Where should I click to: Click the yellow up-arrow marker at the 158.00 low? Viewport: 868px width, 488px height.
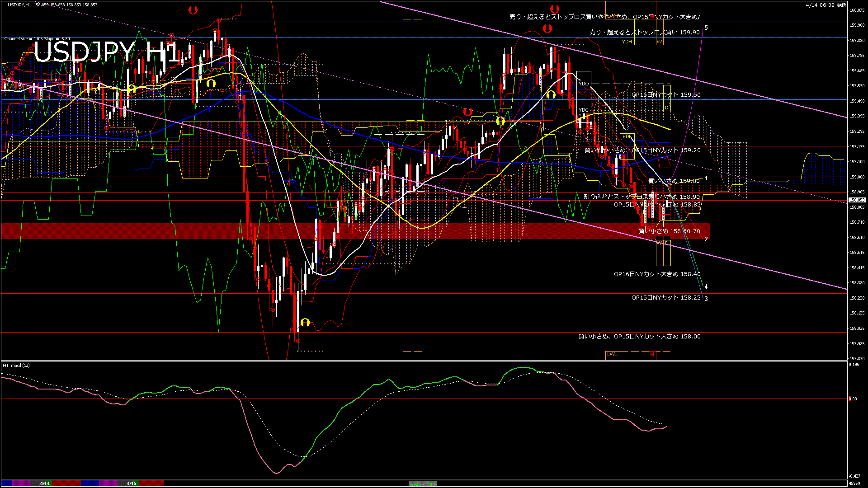(x=305, y=322)
